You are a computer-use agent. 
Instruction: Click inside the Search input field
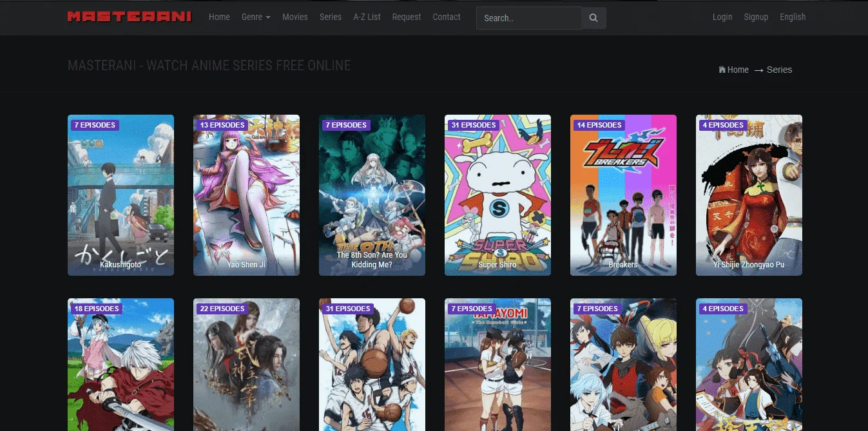(528, 18)
